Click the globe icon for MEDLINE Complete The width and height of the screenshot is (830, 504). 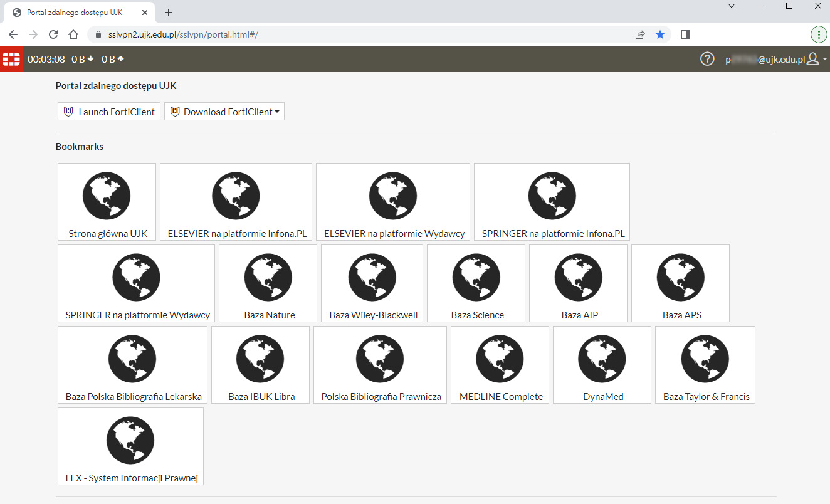tap(500, 359)
